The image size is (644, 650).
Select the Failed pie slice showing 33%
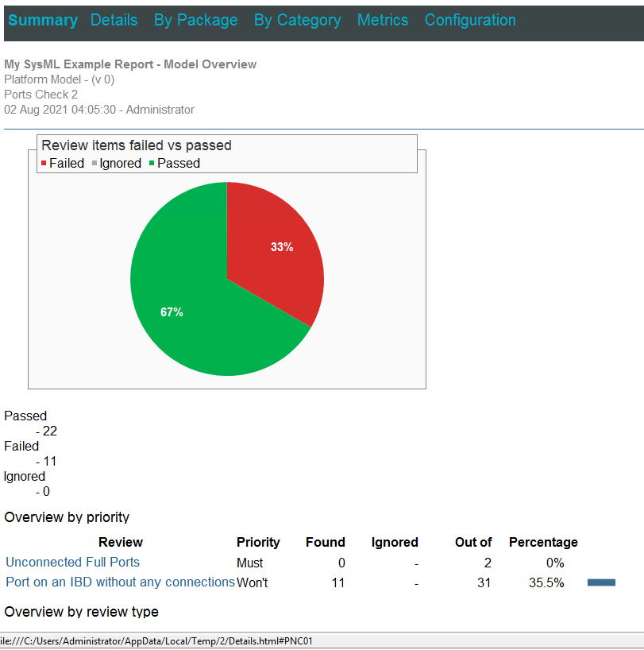(x=282, y=246)
